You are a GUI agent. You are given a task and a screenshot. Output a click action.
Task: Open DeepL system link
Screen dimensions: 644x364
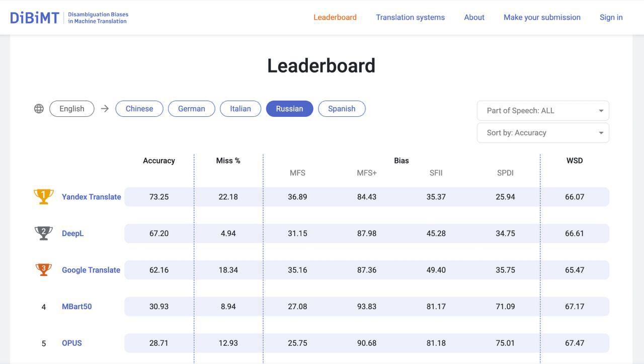tap(73, 234)
